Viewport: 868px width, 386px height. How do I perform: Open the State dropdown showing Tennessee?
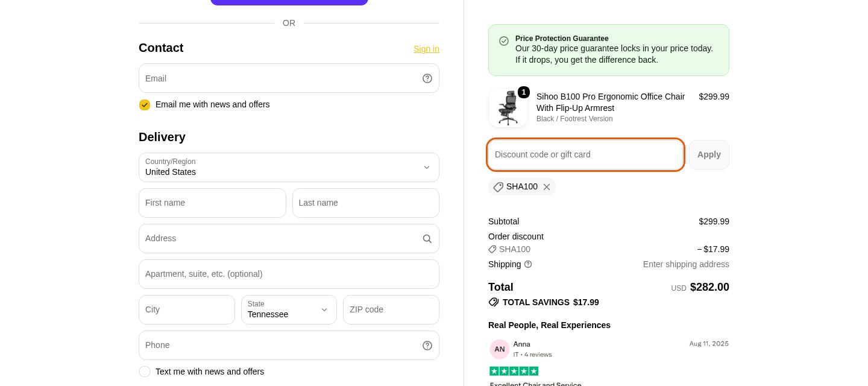point(289,310)
